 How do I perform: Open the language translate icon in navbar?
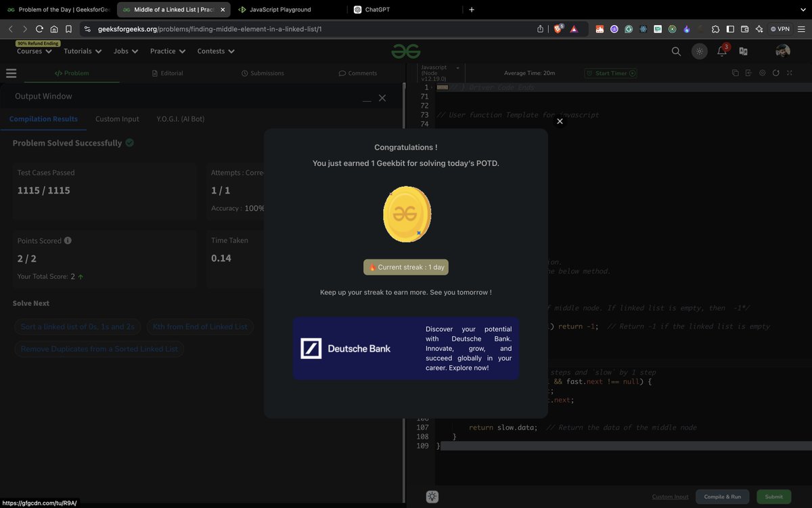[x=744, y=51]
